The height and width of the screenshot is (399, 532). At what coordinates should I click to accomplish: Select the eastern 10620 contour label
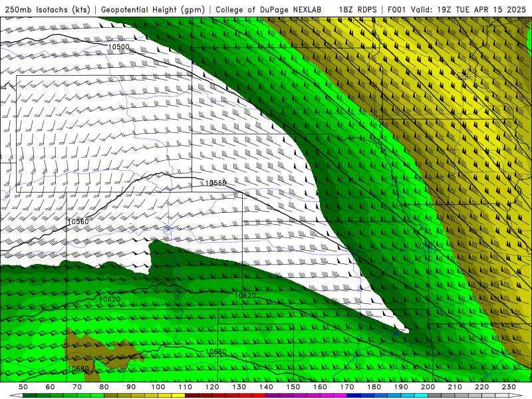coord(245,295)
